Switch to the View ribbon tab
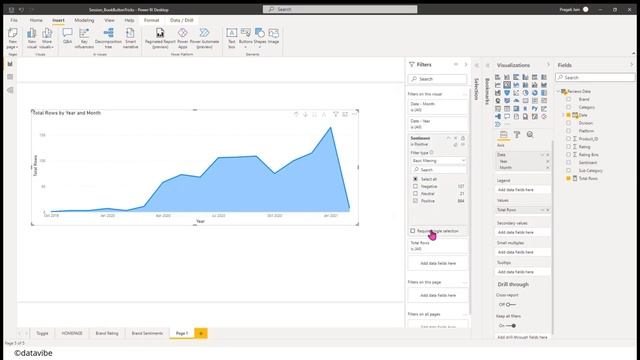 click(109, 20)
